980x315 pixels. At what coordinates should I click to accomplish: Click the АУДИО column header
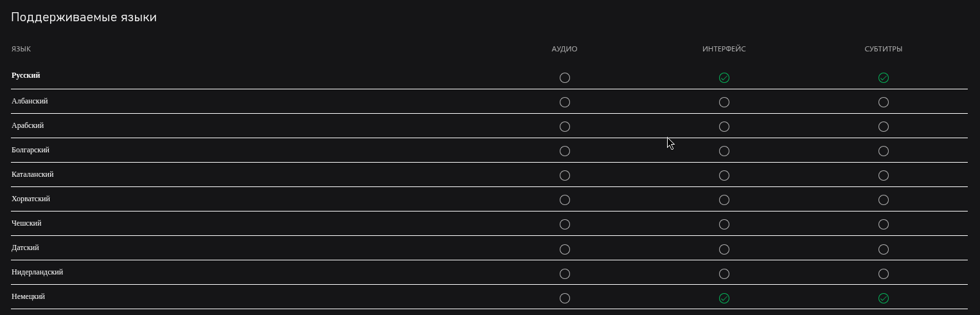565,49
